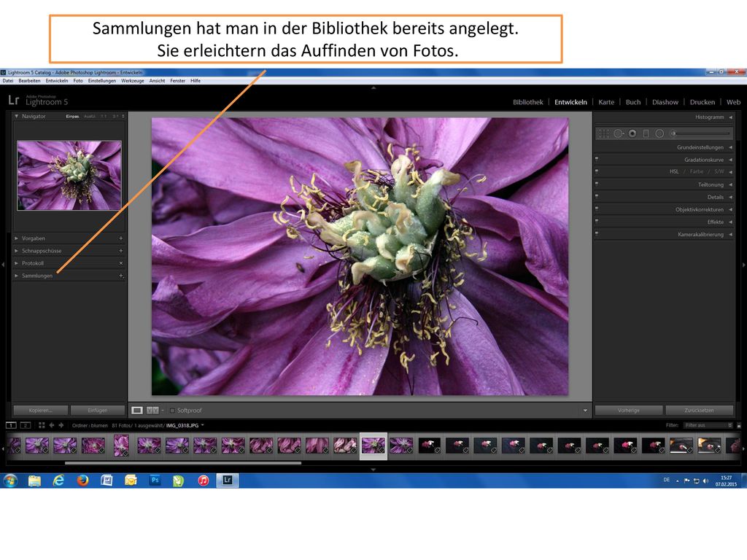Switch to Loupe view in toolbar
Screen dimensions: 747x560
(137, 411)
